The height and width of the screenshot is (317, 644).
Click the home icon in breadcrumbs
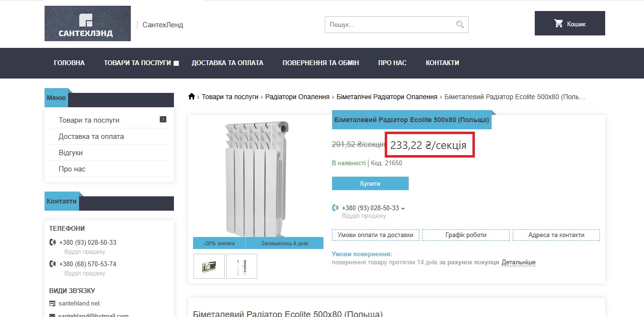[192, 97]
